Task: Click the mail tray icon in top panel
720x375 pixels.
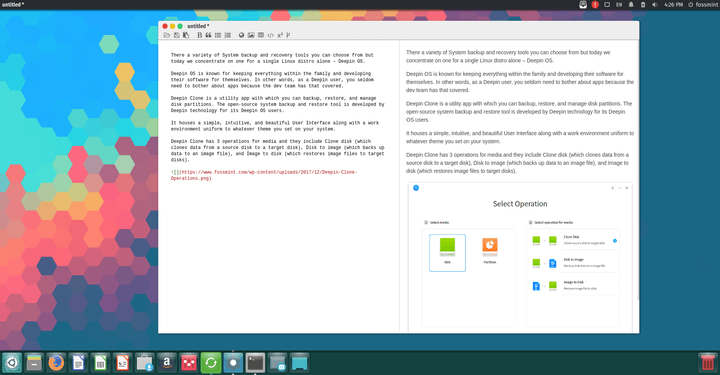Action: tap(583, 5)
